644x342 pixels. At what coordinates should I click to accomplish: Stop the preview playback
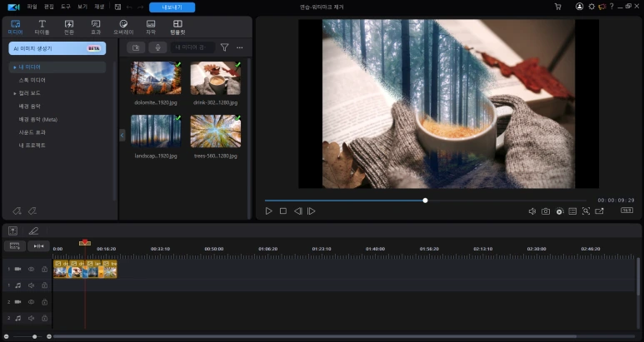283,211
